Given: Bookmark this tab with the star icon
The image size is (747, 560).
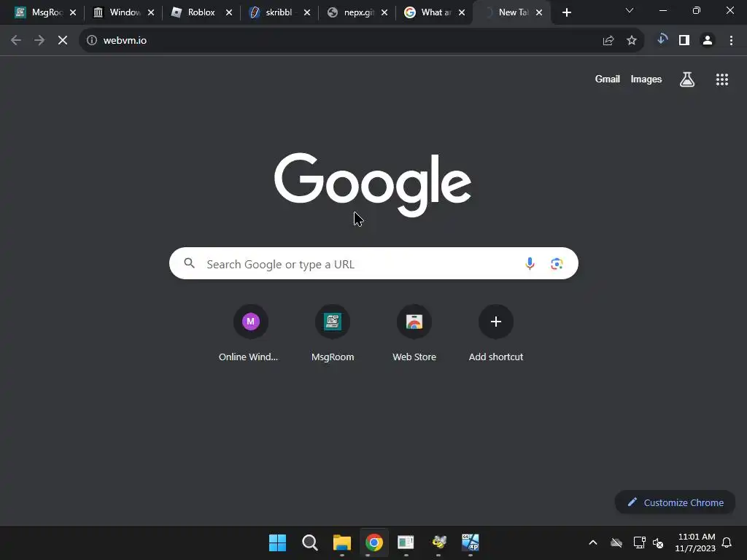Looking at the screenshot, I should [x=632, y=41].
